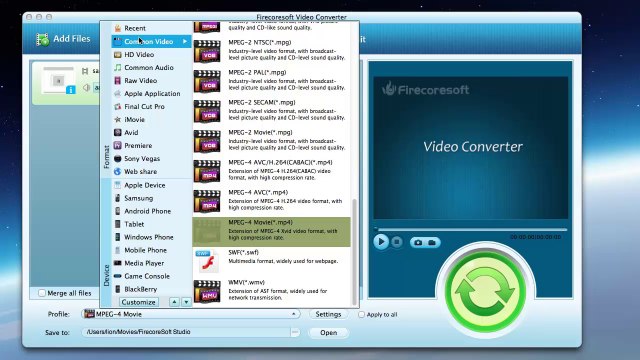Viewport: 640px width, 360px height.
Task: Select HD Video category
Action: tap(151, 54)
